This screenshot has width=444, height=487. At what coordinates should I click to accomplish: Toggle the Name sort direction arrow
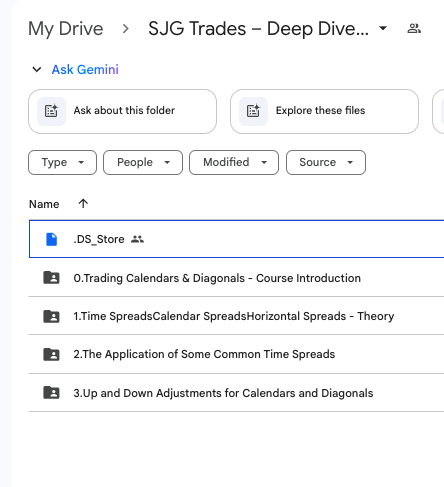83,203
